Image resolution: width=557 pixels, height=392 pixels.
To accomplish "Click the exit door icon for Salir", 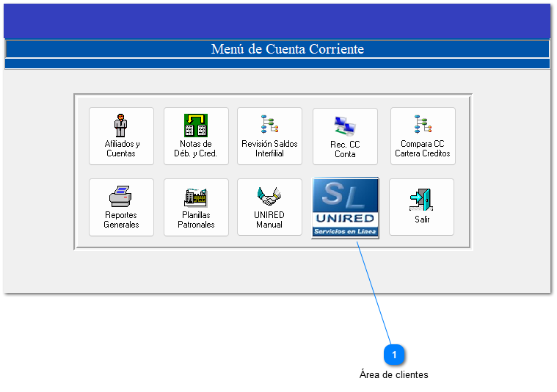I will click(421, 198).
